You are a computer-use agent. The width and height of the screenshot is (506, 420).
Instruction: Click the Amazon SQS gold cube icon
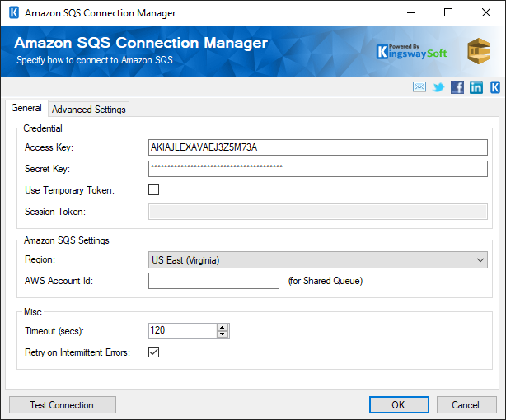pos(479,51)
